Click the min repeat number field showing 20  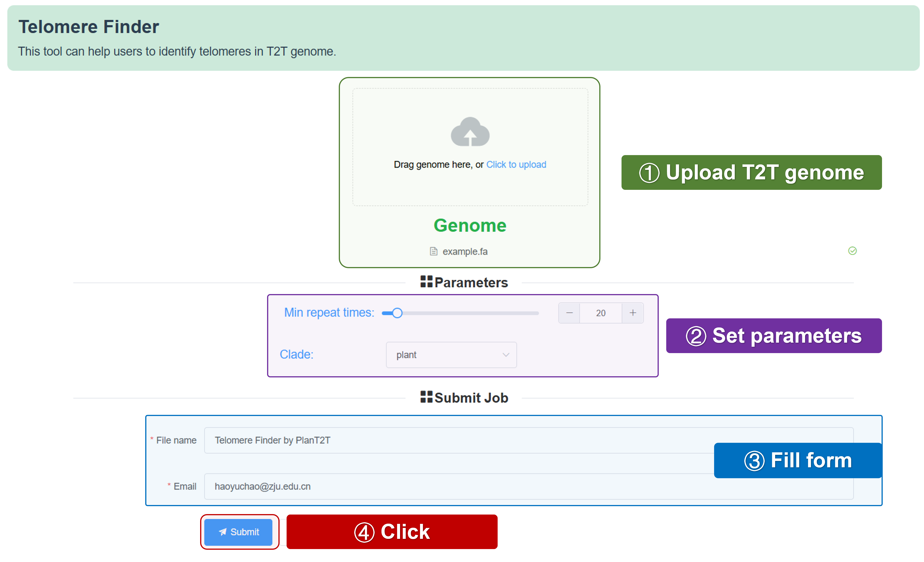pyautogui.click(x=600, y=313)
